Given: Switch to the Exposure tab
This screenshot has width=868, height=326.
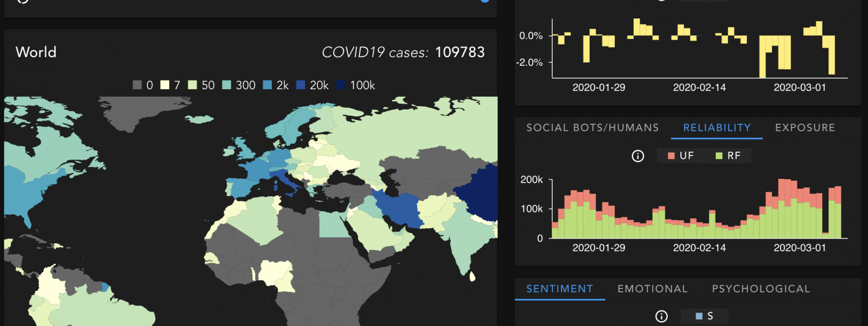Looking at the screenshot, I should click(x=805, y=128).
